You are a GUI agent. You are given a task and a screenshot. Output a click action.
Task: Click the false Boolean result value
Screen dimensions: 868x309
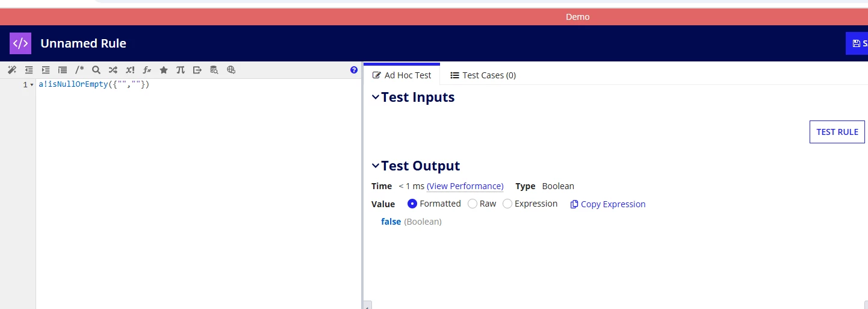391,222
